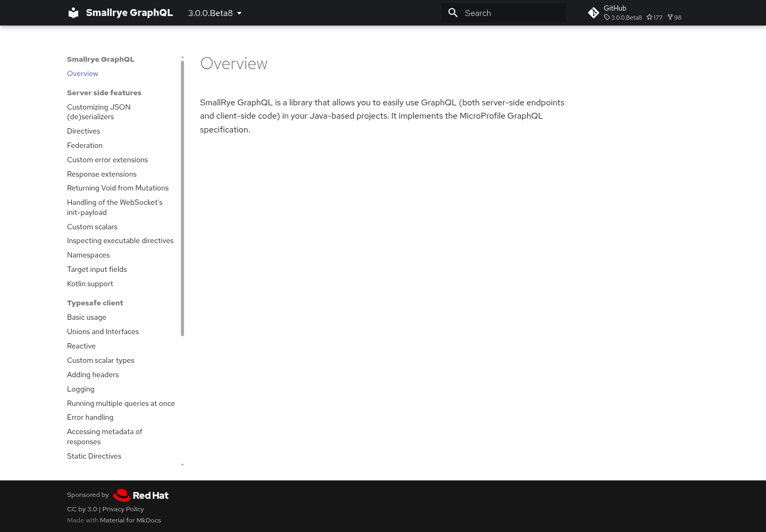Screen dimensions: 766x532
Task: Click the magnifier search icon
Action: [x=453, y=13]
